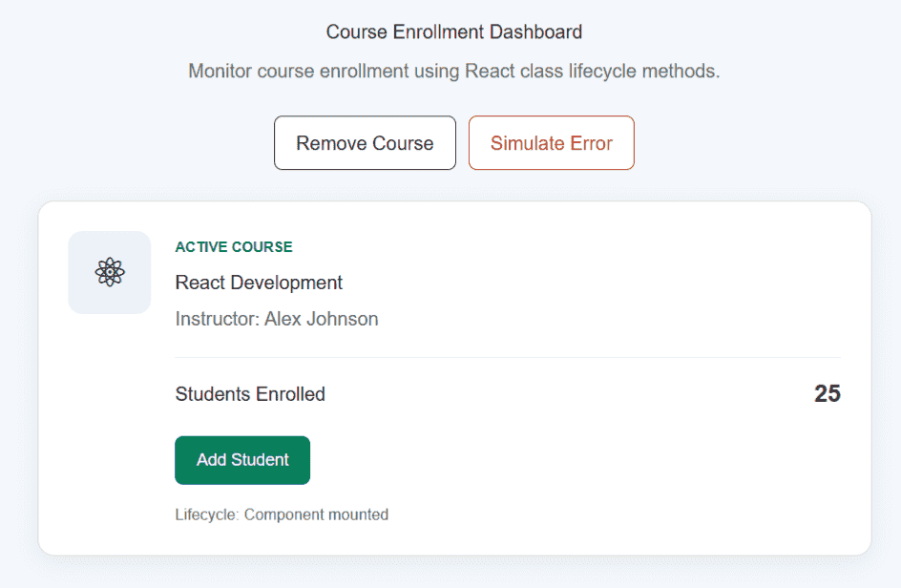Select the Course Enrollment Dashboard heading
Image resolution: width=901 pixels, height=588 pixels.
point(454,31)
